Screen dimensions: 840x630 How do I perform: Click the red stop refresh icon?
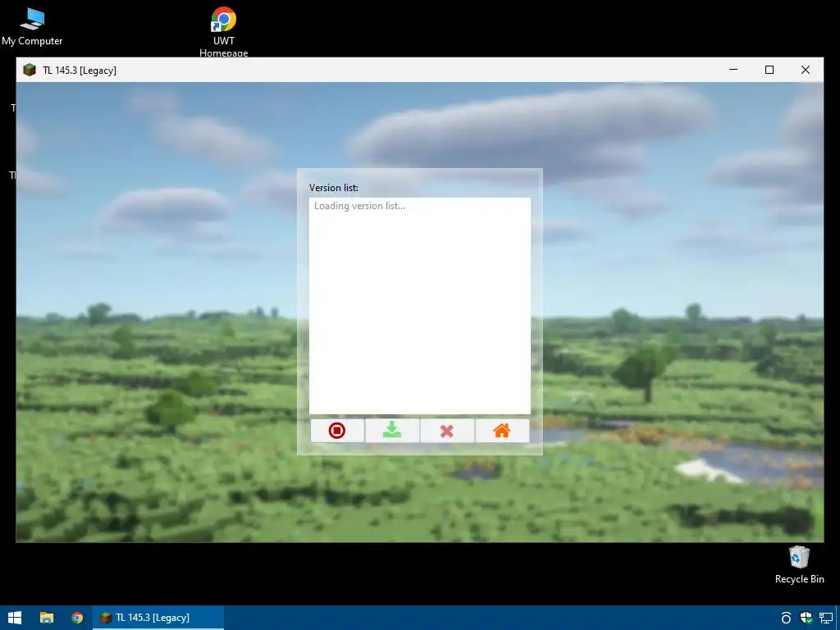click(x=337, y=430)
